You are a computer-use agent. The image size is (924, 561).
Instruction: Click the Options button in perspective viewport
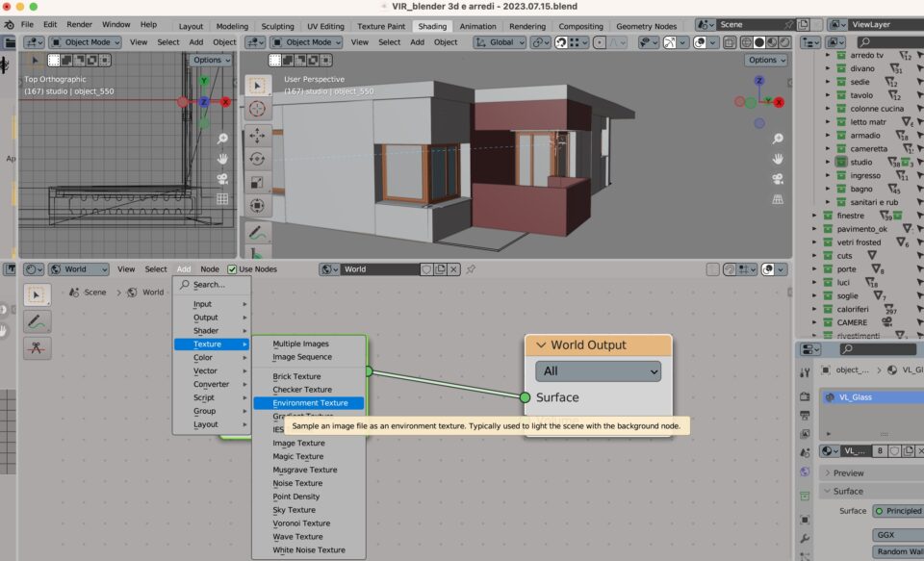[x=766, y=60]
